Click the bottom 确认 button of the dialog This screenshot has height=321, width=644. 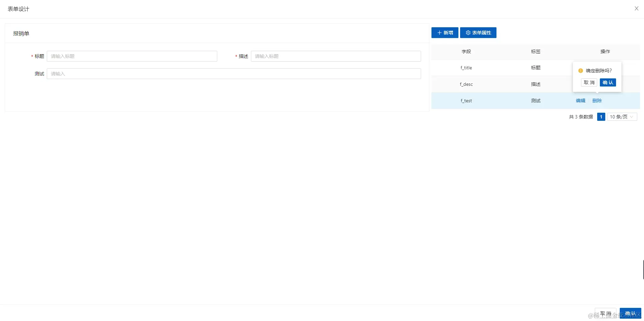(630, 313)
